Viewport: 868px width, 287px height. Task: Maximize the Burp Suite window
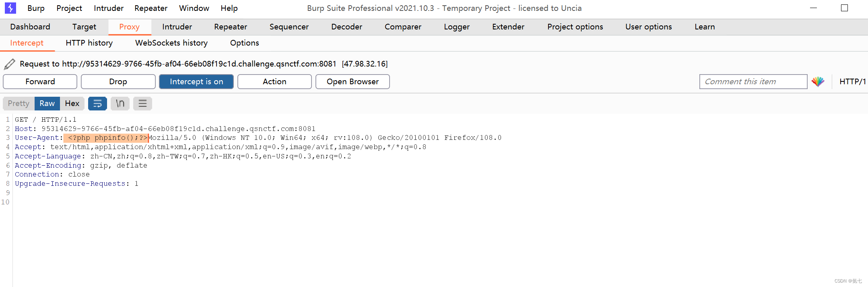[x=844, y=8]
